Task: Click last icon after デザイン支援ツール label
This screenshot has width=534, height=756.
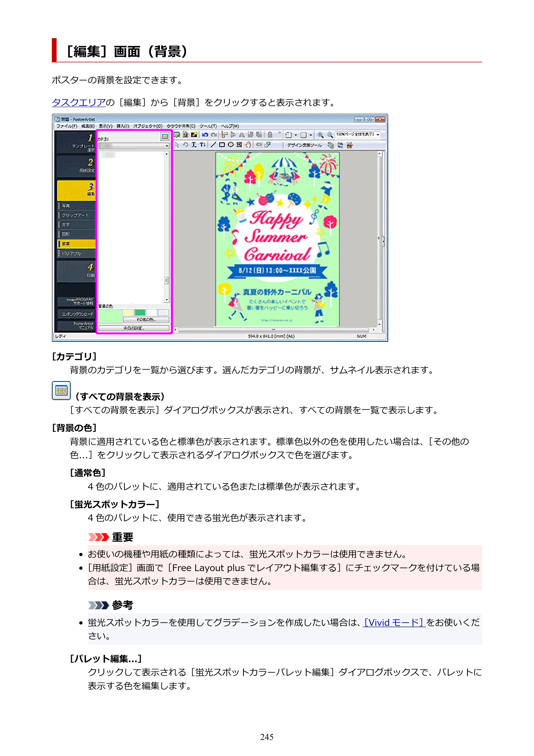Action: (350, 145)
